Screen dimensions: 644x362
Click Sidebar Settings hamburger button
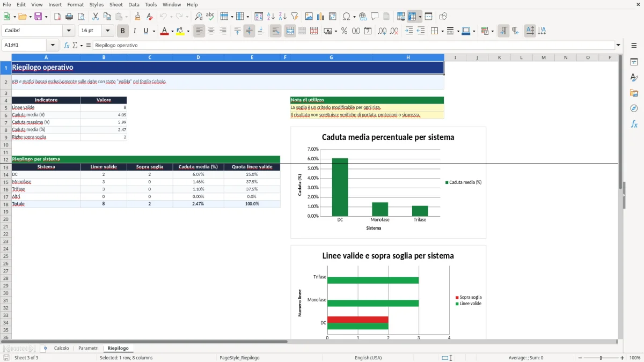pos(634,46)
